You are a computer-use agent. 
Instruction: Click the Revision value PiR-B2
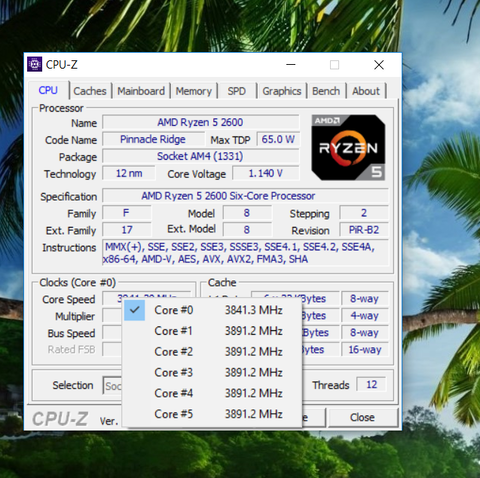(364, 230)
